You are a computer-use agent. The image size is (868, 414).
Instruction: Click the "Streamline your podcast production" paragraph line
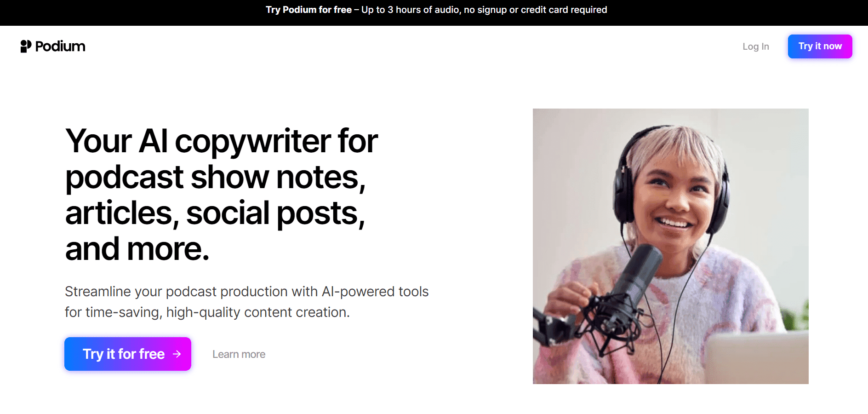point(246,292)
